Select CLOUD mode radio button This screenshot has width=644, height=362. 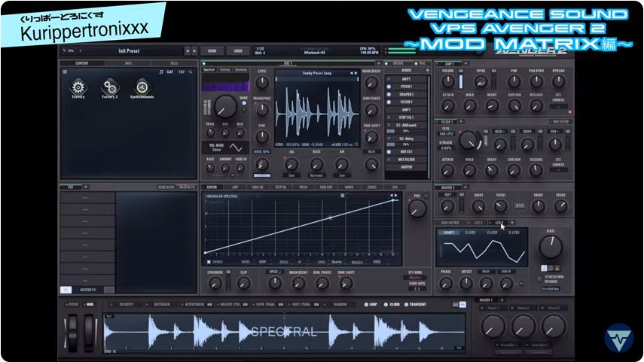click(386, 305)
